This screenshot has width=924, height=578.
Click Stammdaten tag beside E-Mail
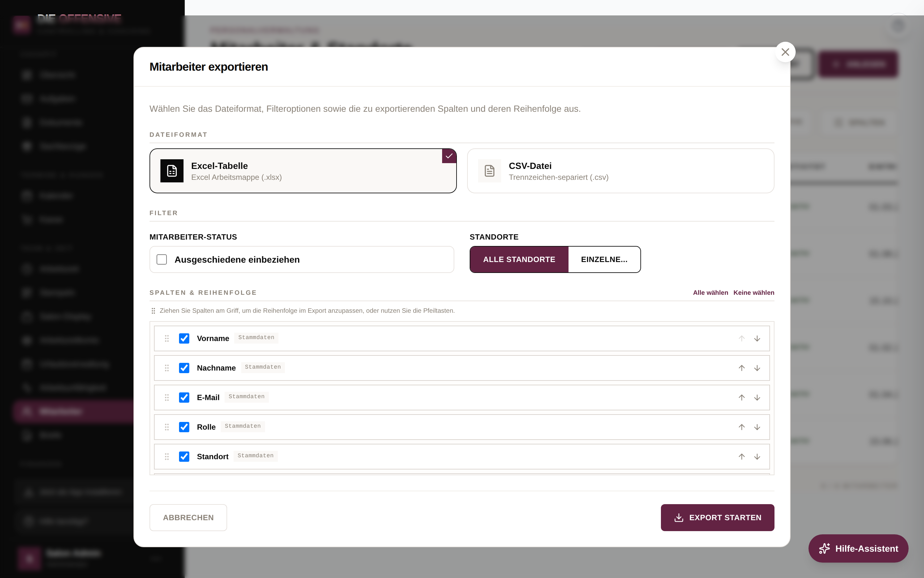(246, 397)
